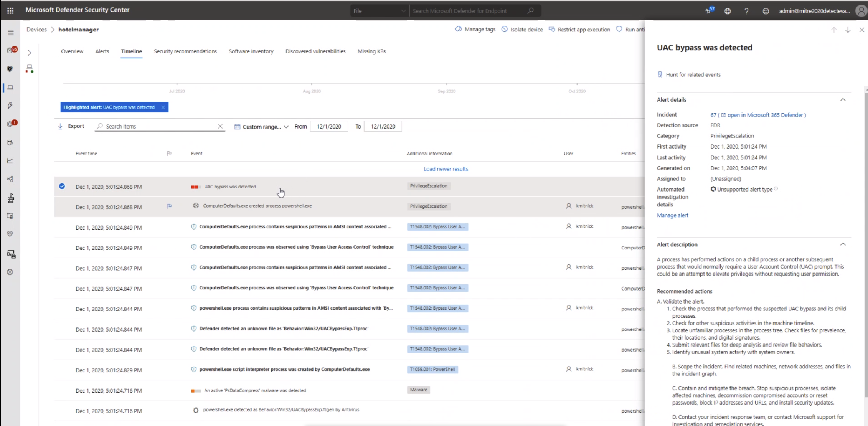Click Manage tags action
The image size is (868, 426).
point(475,30)
